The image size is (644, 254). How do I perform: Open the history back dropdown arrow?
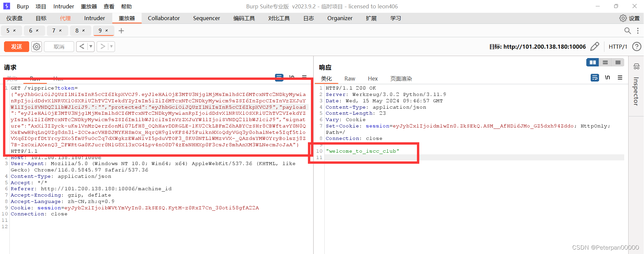[91, 46]
